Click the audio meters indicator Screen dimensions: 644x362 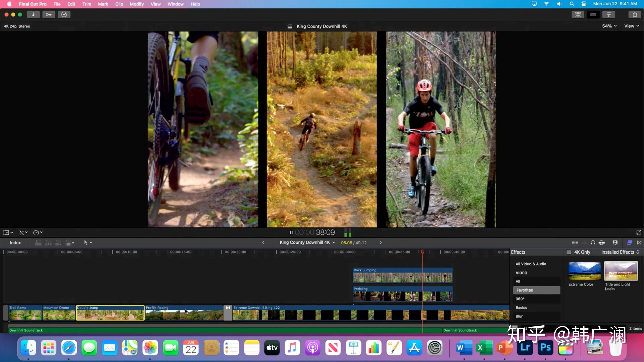tap(348, 232)
